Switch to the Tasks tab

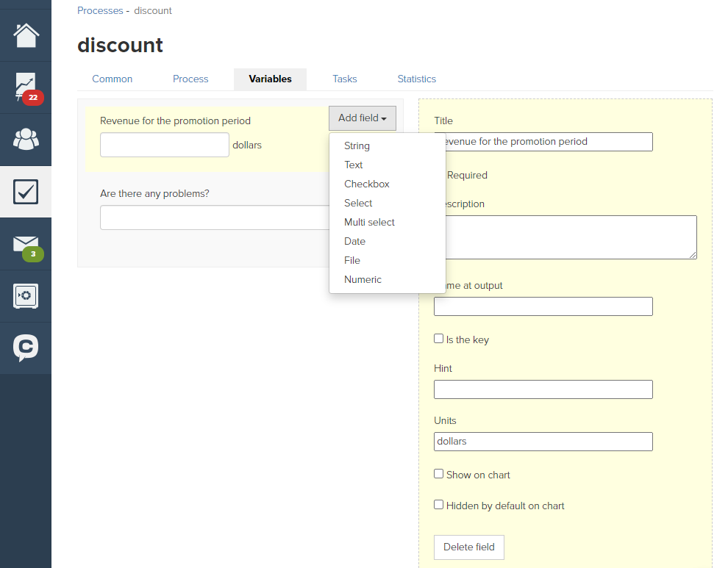click(344, 79)
